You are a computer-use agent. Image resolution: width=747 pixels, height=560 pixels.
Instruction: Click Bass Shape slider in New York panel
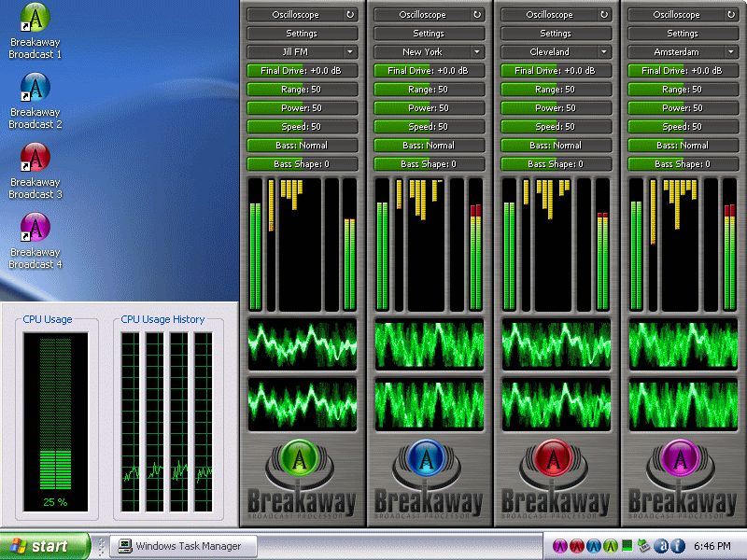click(430, 164)
